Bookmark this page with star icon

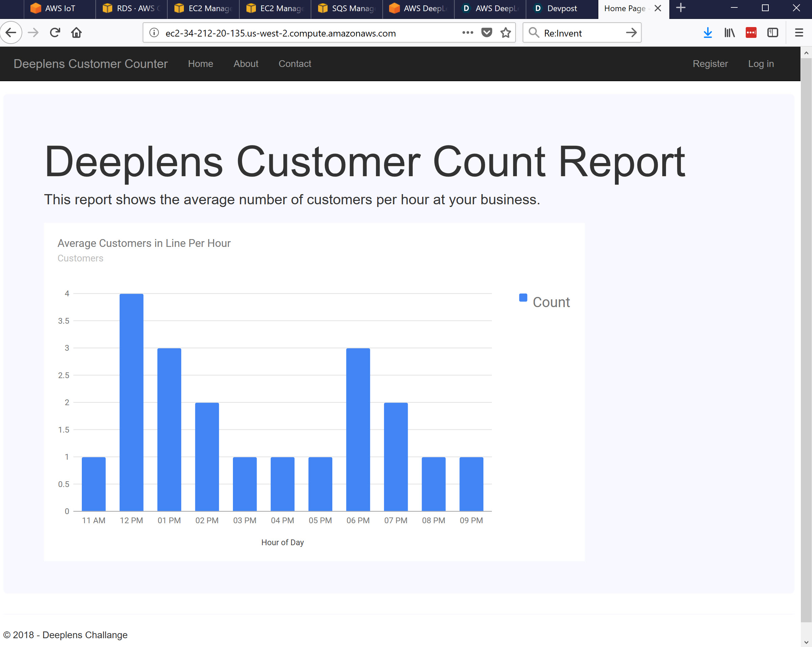pyautogui.click(x=505, y=33)
